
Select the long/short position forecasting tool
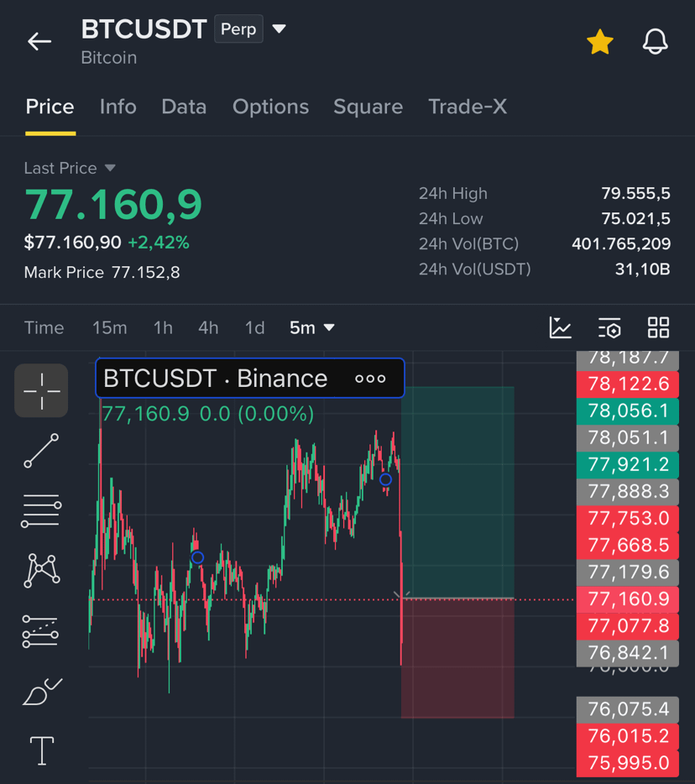point(40,631)
